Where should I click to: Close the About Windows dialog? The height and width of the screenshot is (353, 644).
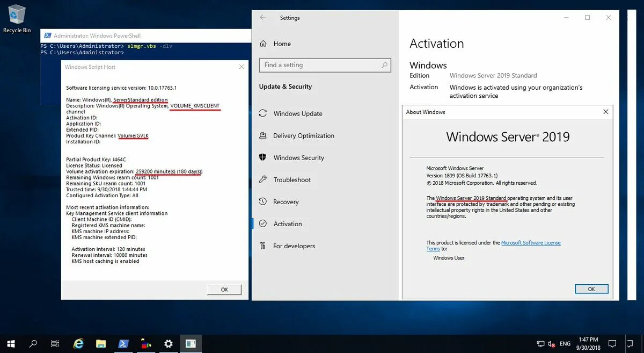click(x=605, y=112)
